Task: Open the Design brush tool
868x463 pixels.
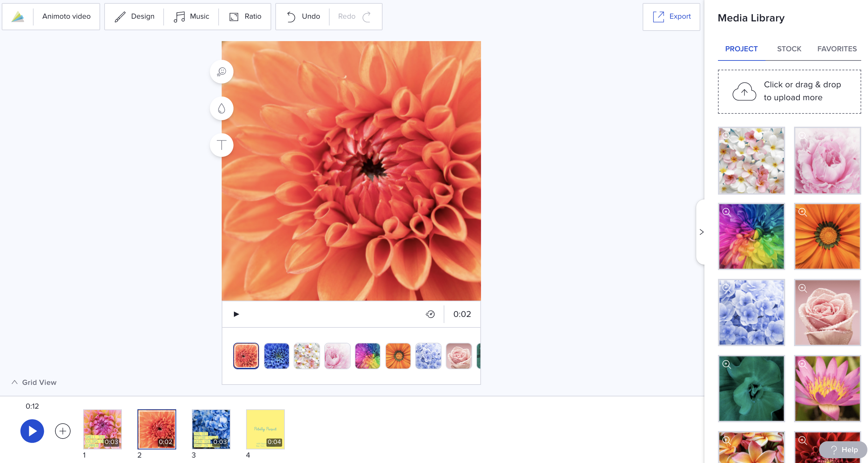Action: click(134, 17)
